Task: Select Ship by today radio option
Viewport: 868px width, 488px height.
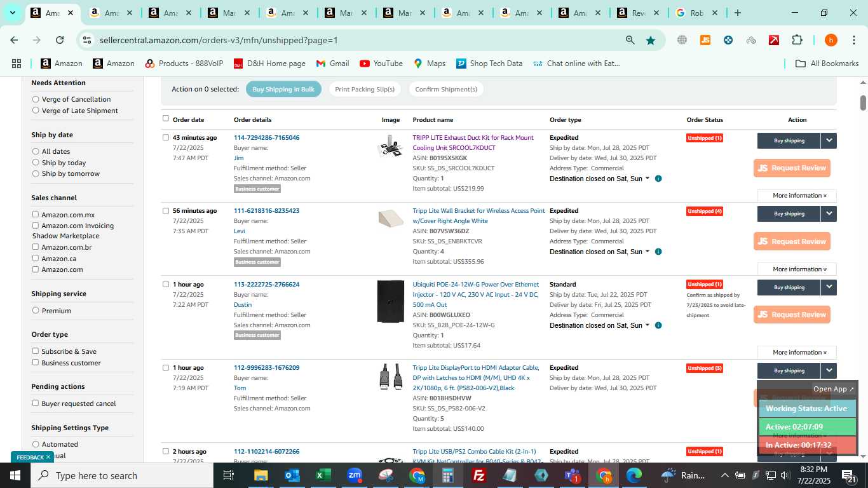Action: tap(36, 163)
